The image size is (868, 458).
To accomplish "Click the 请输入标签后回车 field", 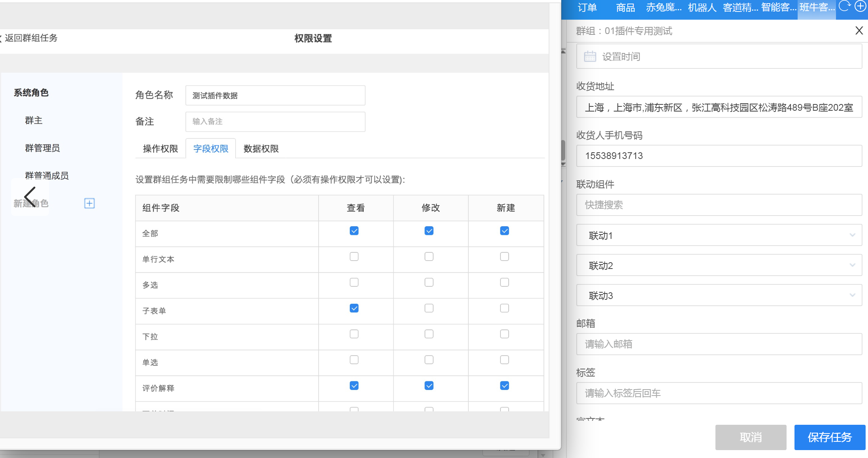I will point(719,393).
